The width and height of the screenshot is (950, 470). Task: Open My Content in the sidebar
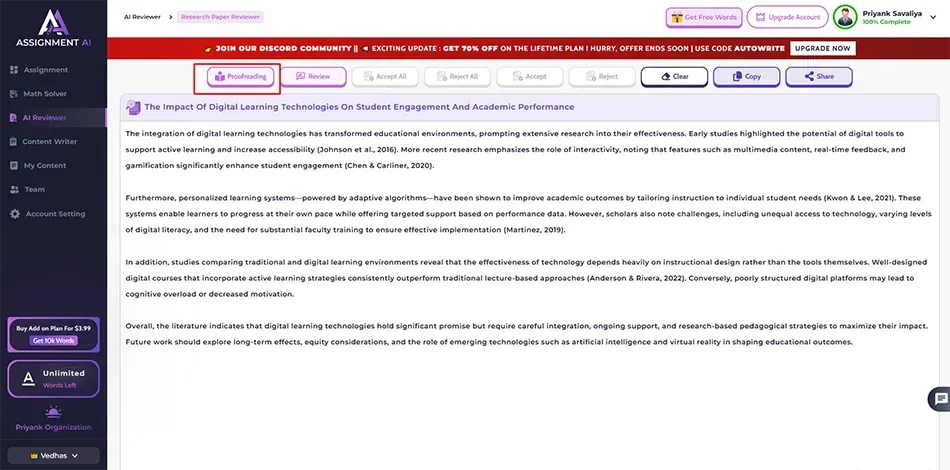click(x=45, y=166)
